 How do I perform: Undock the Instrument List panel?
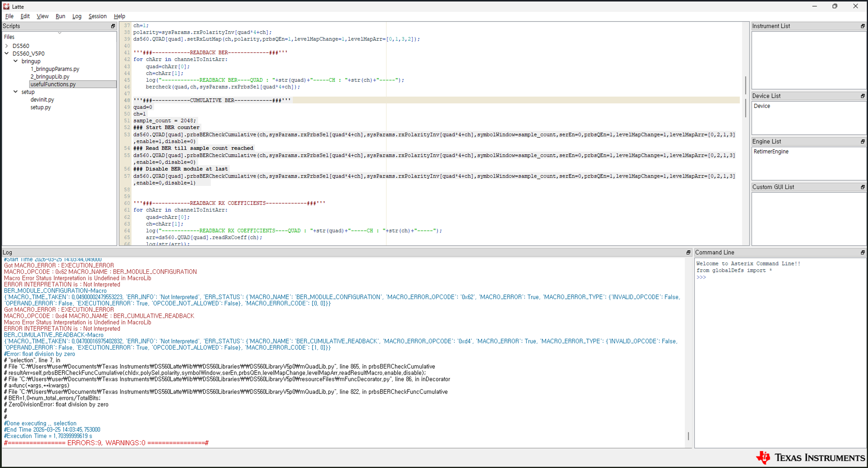[863, 26]
